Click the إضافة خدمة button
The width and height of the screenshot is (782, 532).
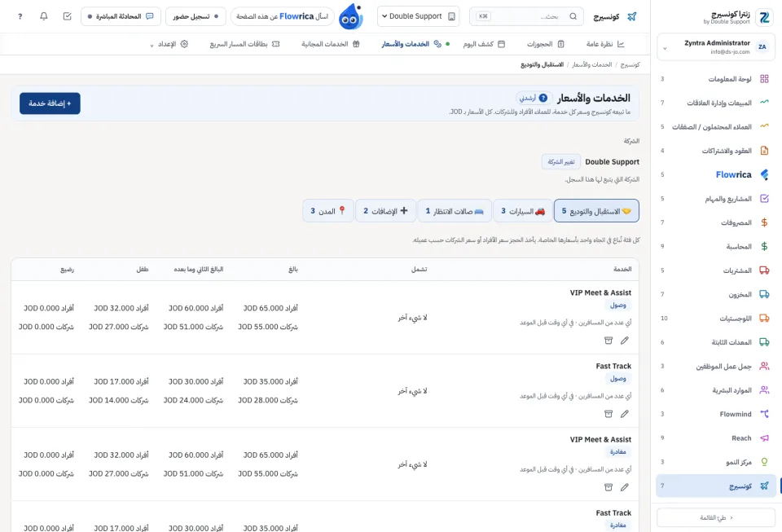tap(50, 103)
